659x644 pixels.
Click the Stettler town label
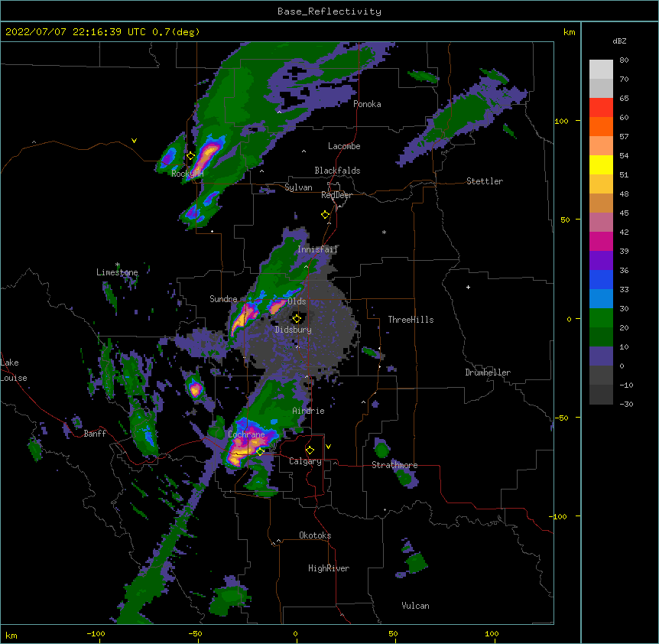485,181
